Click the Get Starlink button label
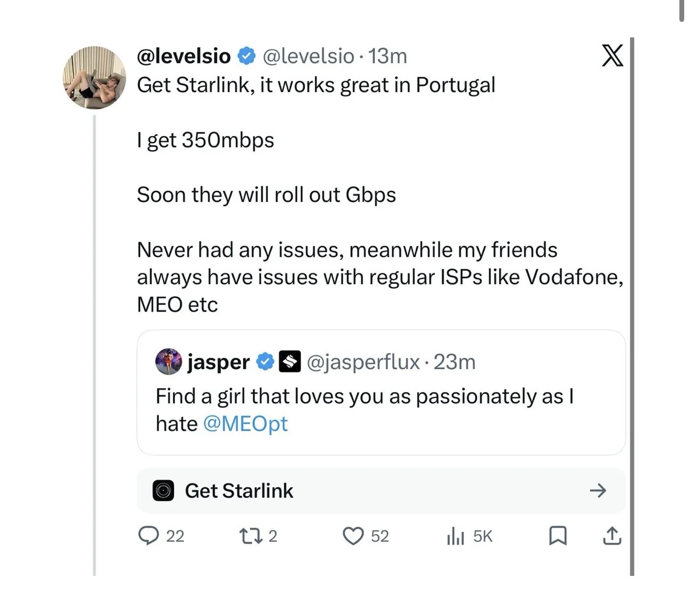Image resolution: width=689 pixels, height=616 pixels. [239, 490]
